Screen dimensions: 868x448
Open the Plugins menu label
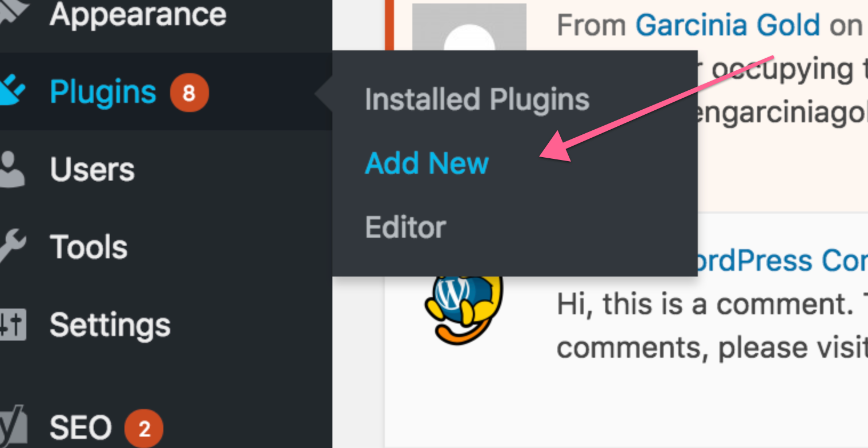tap(103, 91)
